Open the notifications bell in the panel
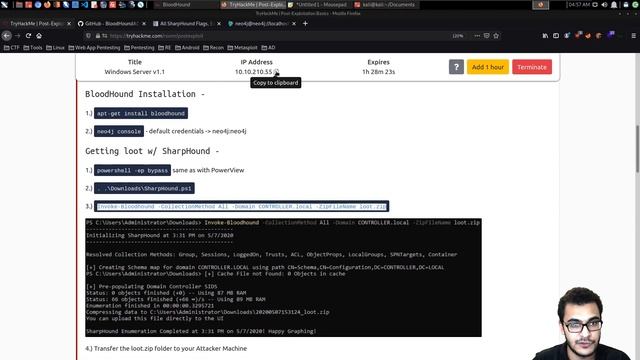Screen dimensions: 640x360 click(614, 5)
